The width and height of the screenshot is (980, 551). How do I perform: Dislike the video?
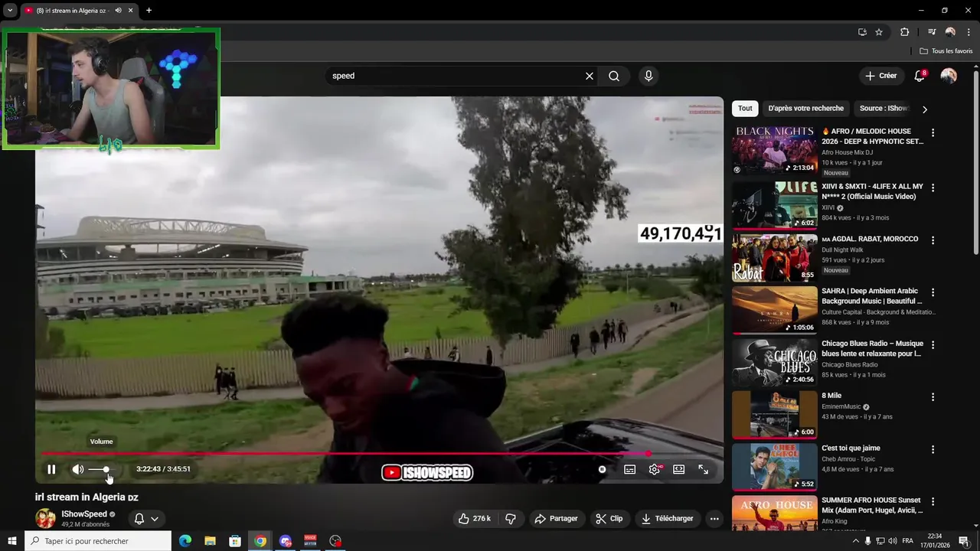point(511,518)
